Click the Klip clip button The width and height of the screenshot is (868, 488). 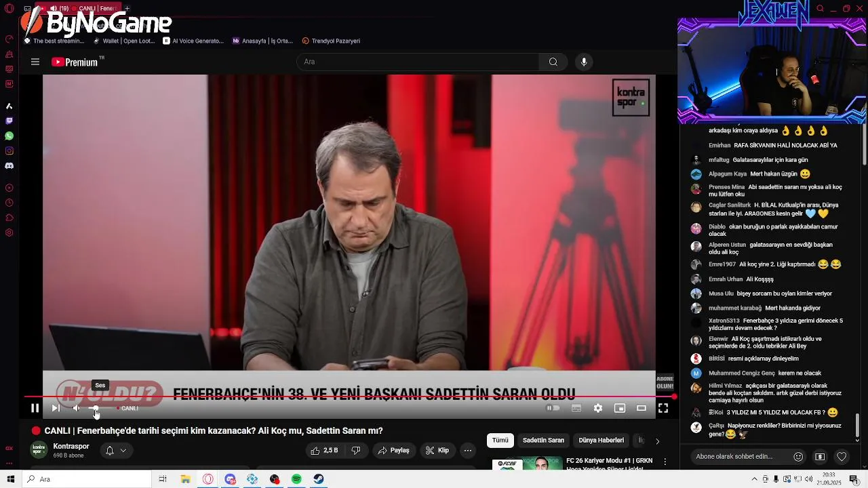[x=437, y=450]
